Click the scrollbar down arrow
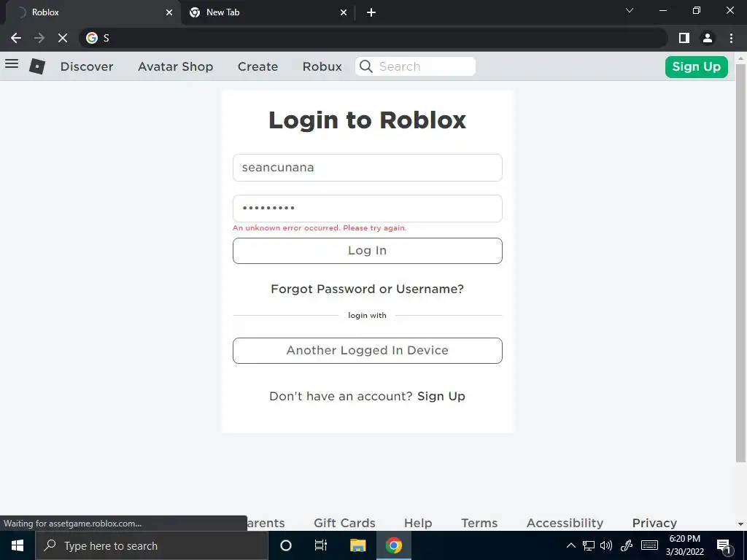 point(740,524)
